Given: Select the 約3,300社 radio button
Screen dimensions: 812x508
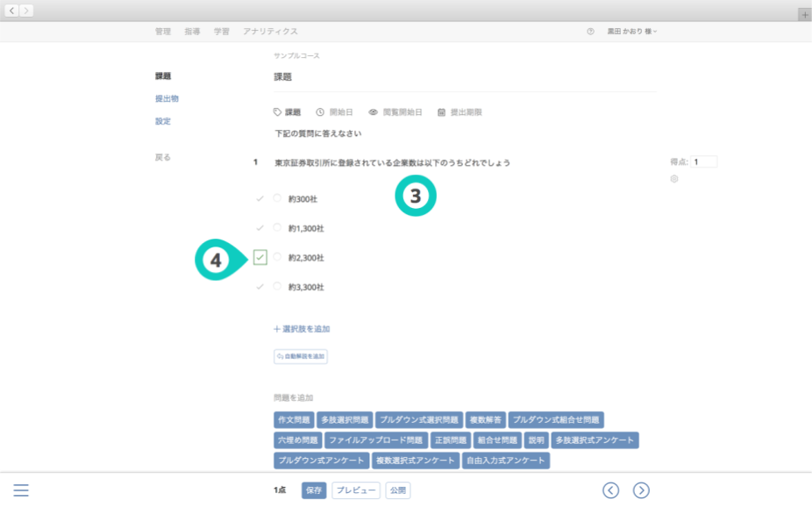Looking at the screenshot, I should (277, 286).
